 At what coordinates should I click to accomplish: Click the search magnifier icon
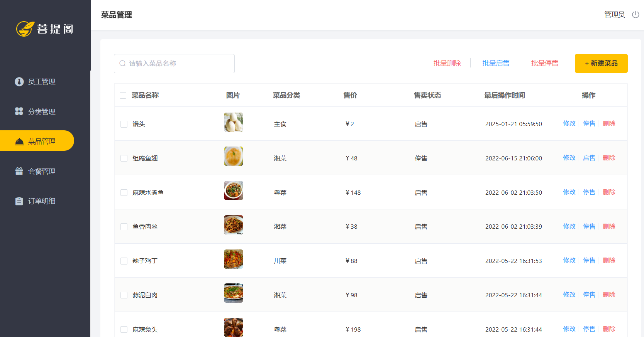click(x=122, y=64)
